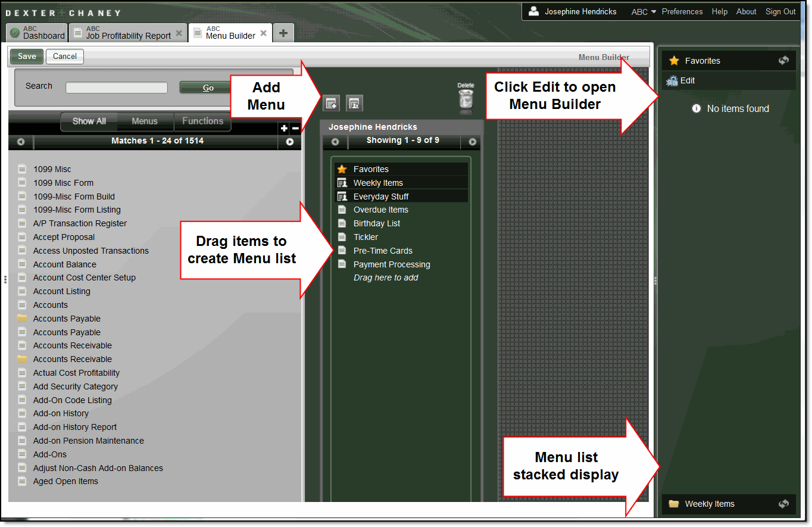This screenshot has width=812, height=527.
Task: Close the Job Profitability Report tab
Action: 179,33
